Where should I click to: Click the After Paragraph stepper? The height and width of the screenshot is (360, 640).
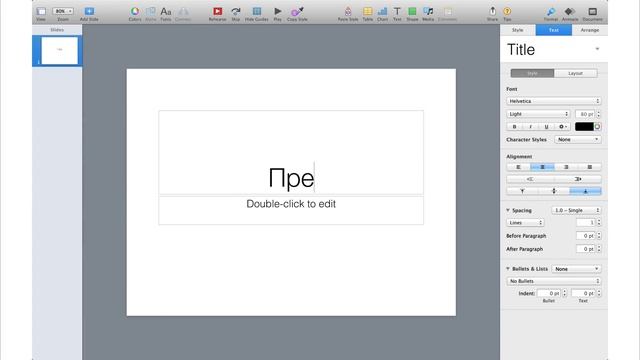point(599,249)
